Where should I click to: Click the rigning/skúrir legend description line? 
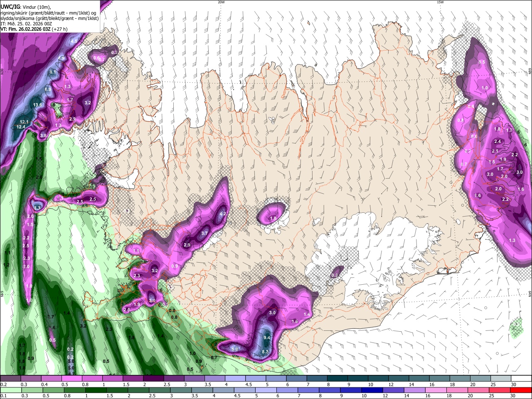tap(48, 13)
